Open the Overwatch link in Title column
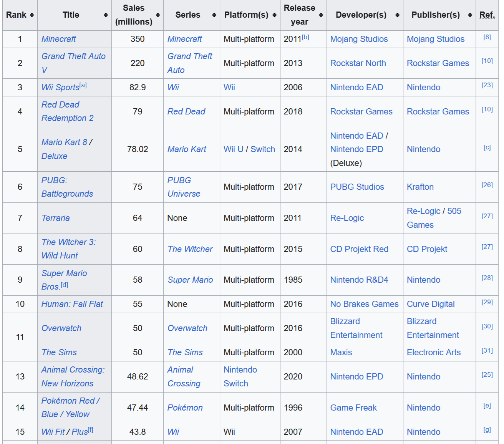This screenshot has height=444, width=504. point(61,328)
